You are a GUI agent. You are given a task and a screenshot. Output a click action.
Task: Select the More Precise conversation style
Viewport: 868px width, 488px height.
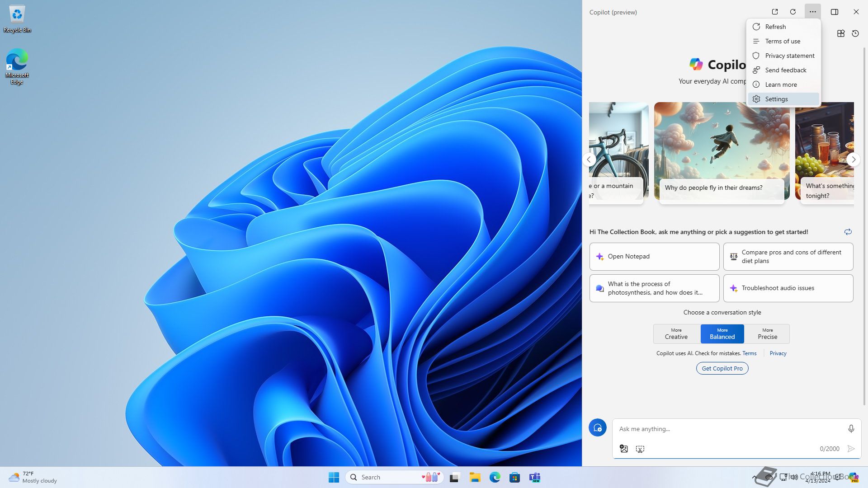click(x=767, y=334)
